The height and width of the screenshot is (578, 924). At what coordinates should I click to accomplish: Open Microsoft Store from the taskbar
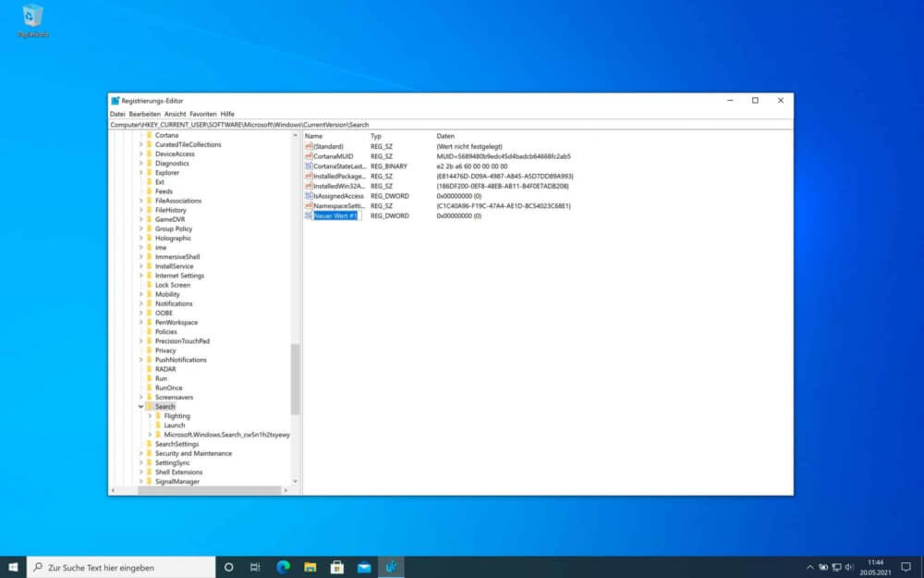[337, 567]
